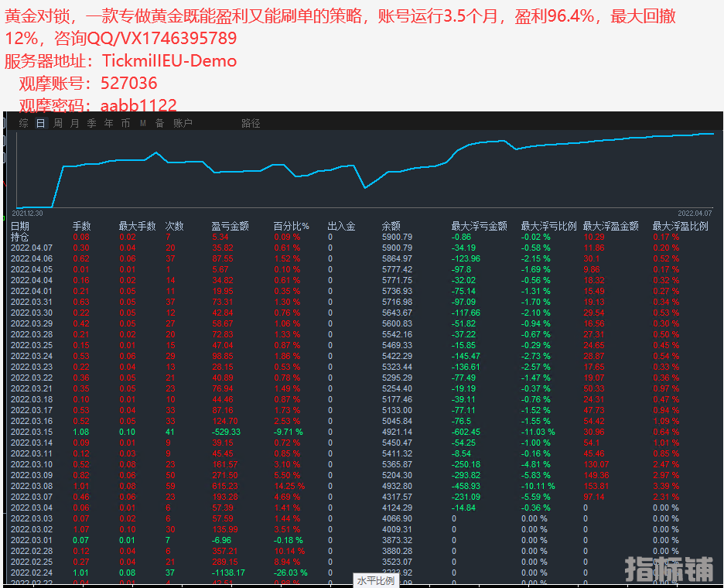This screenshot has height=588, width=724.
Task: Click the 指标铺 watermark logo
Action: click(x=669, y=569)
